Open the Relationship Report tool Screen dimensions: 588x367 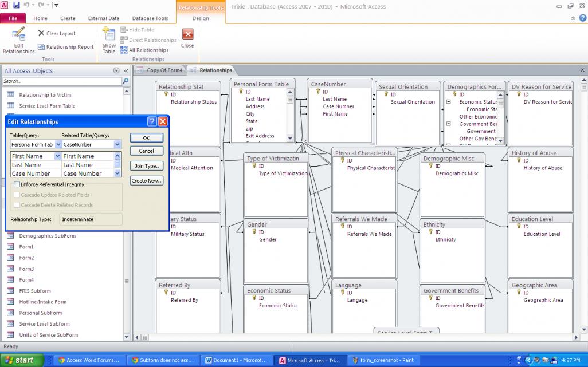tap(65, 47)
